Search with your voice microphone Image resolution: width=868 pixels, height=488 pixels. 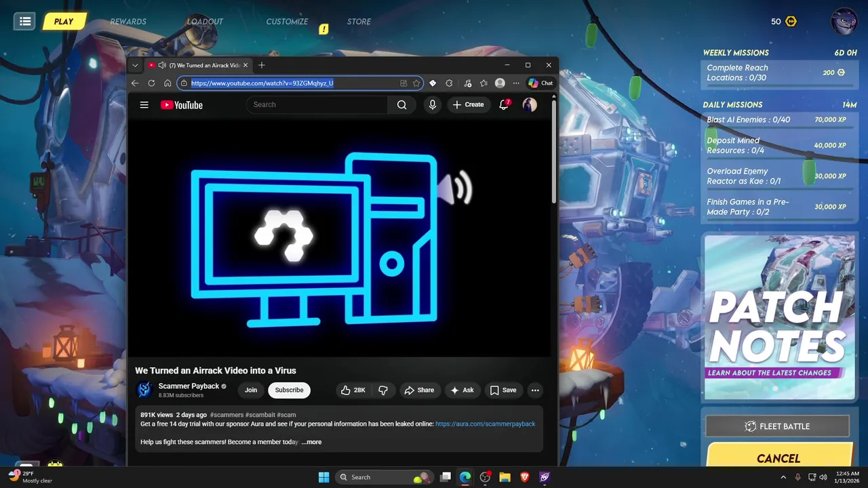tap(432, 104)
